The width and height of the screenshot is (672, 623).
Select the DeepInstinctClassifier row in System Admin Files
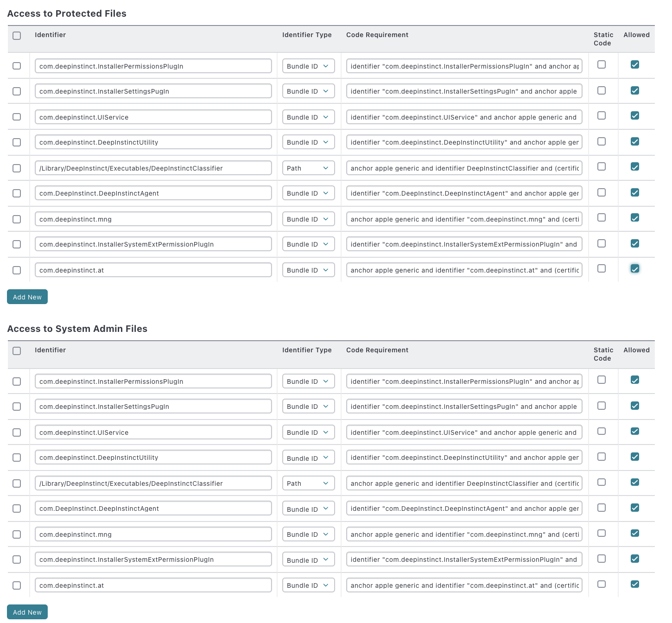click(17, 483)
